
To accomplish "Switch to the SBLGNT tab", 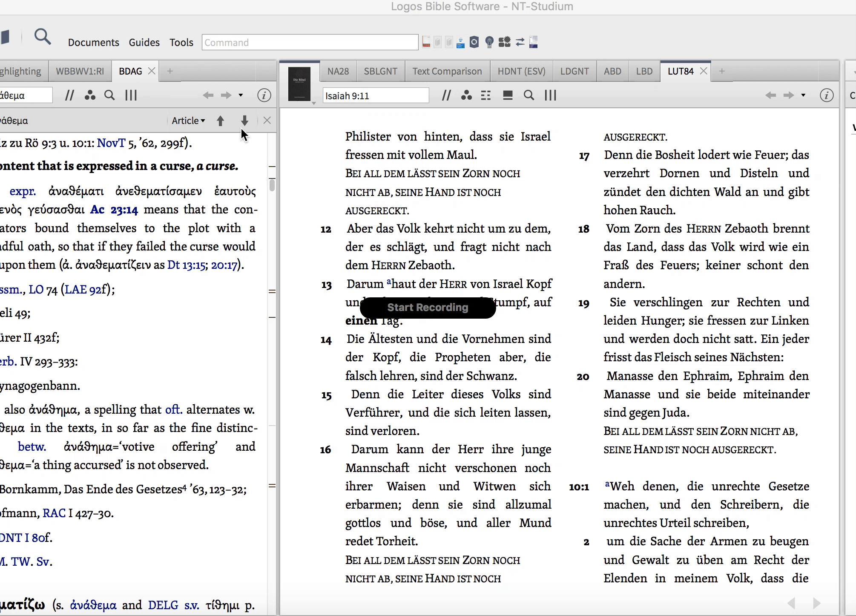I will tap(381, 71).
